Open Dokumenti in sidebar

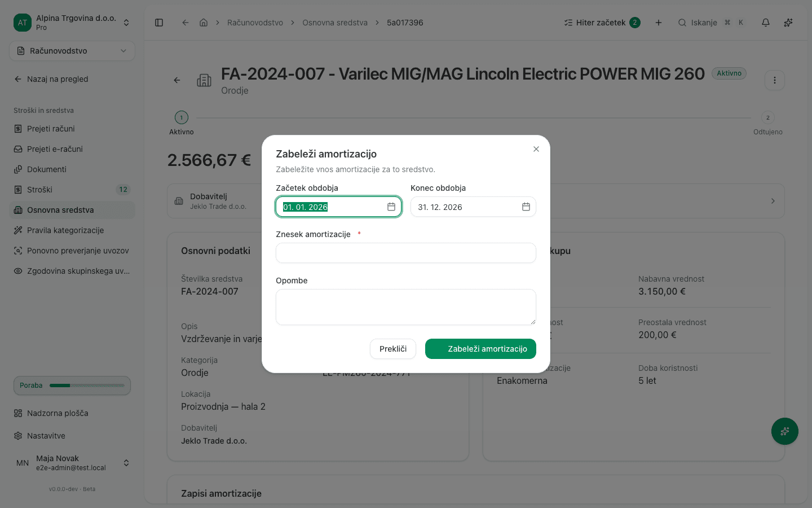click(x=72, y=169)
